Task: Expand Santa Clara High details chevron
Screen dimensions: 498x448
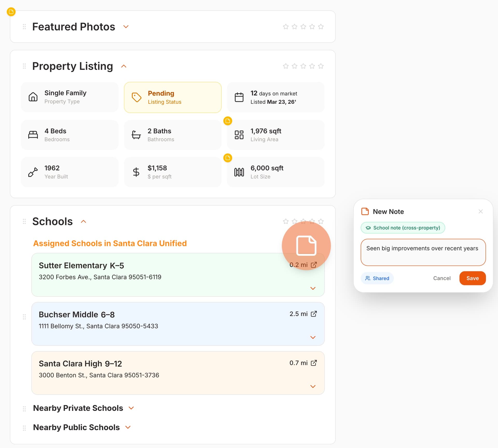Action: point(313,386)
